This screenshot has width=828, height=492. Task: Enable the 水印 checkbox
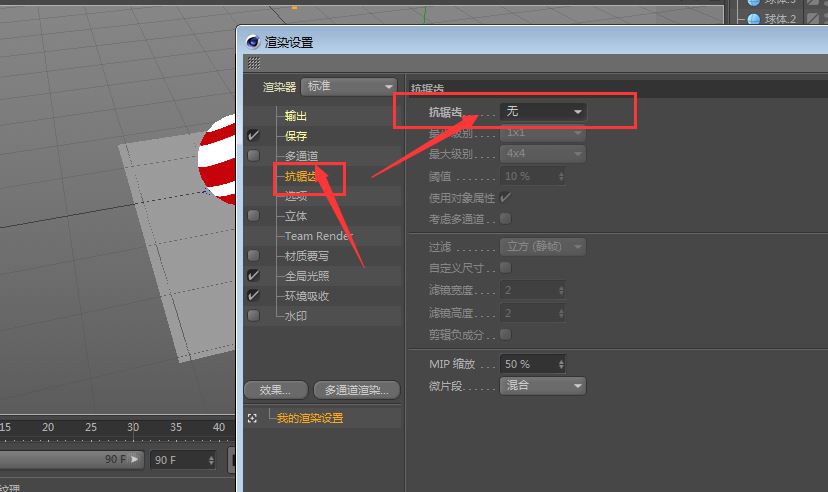coord(253,316)
